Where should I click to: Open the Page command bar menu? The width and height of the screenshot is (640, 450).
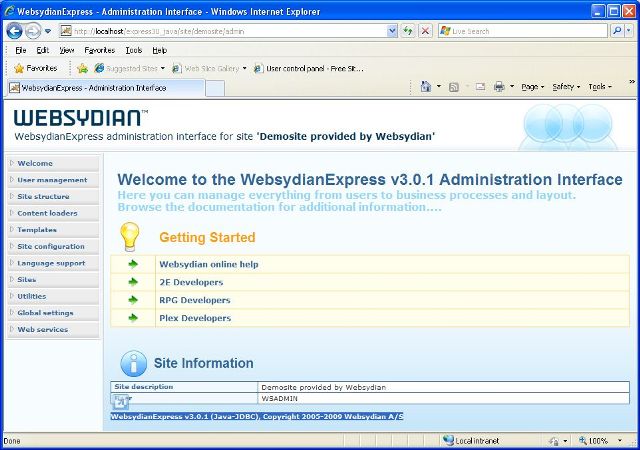click(x=533, y=87)
